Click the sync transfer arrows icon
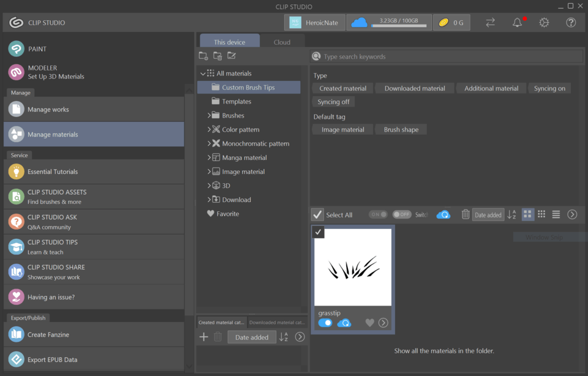This screenshot has height=376, width=588. pos(490,23)
